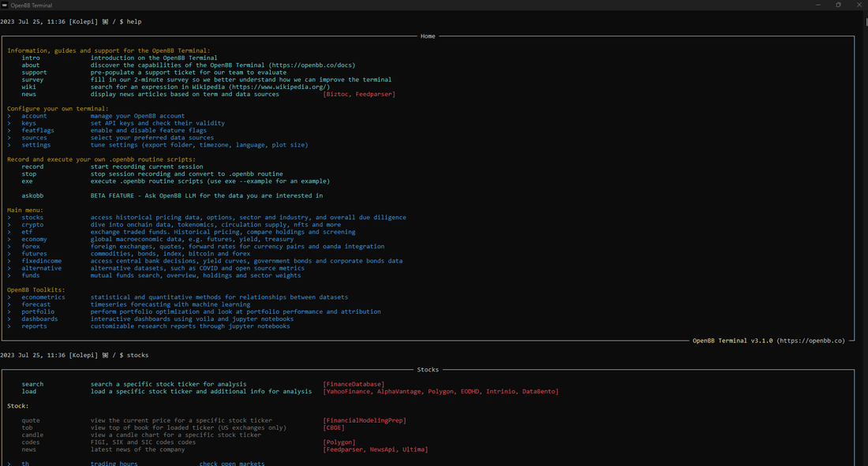Click the 'futures' main menu entry
Image resolution: width=868 pixels, height=466 pixels.
pos(34,253)
